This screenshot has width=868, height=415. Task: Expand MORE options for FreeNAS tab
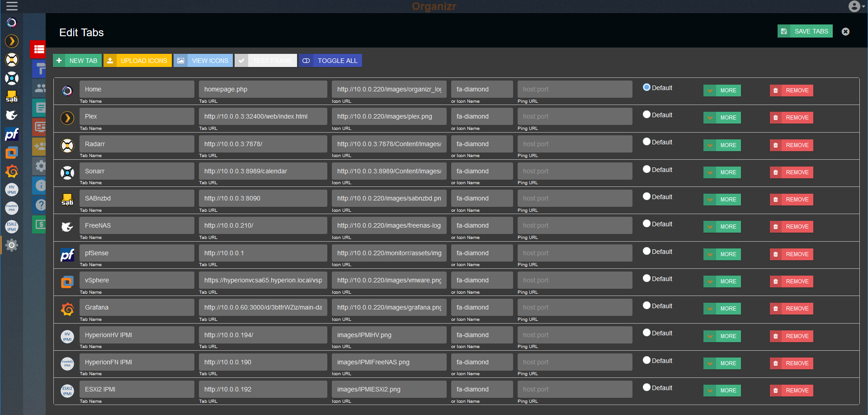(722, 227)
